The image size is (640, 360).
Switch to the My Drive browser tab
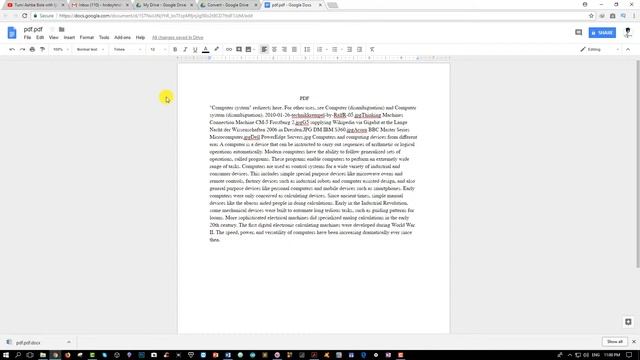164,5
